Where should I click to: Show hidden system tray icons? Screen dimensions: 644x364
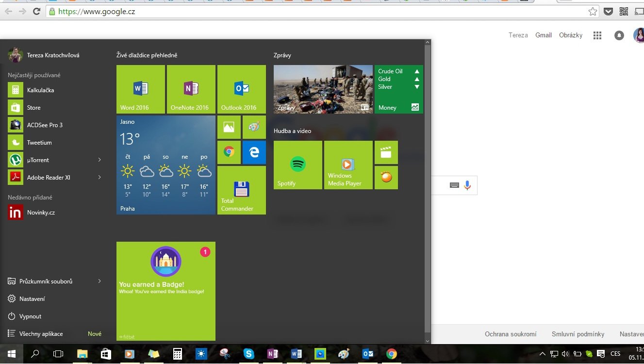(x=542, y=354)
